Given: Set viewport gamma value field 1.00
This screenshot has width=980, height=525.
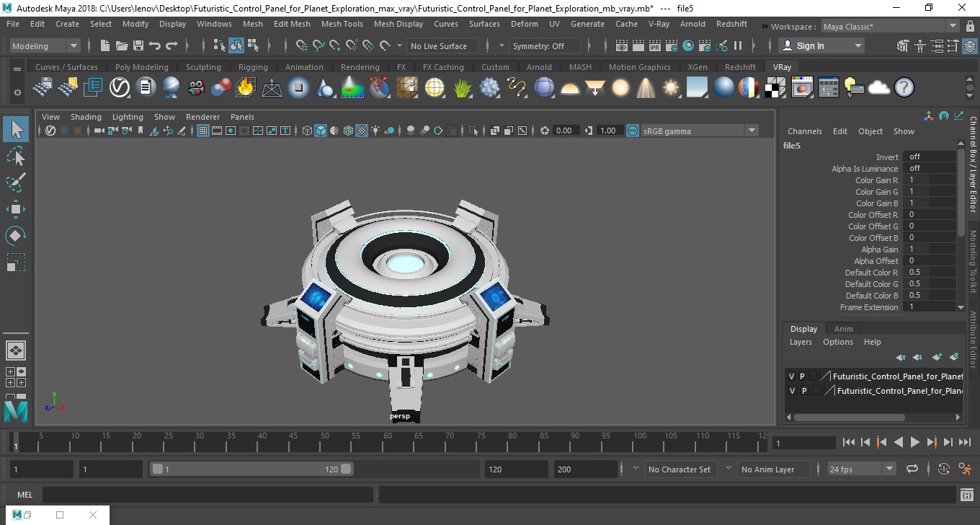Looking at the screenshot, I should tap(610, 131).
